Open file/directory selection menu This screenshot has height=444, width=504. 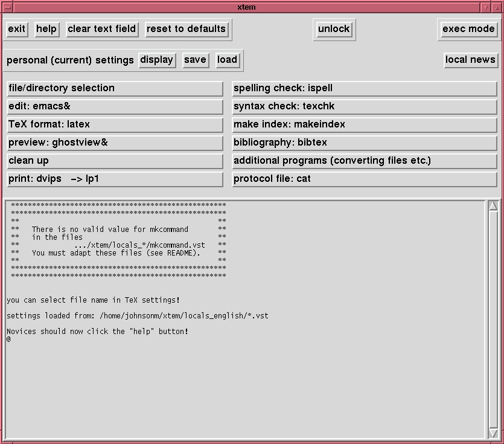click(x=115, y=88)
